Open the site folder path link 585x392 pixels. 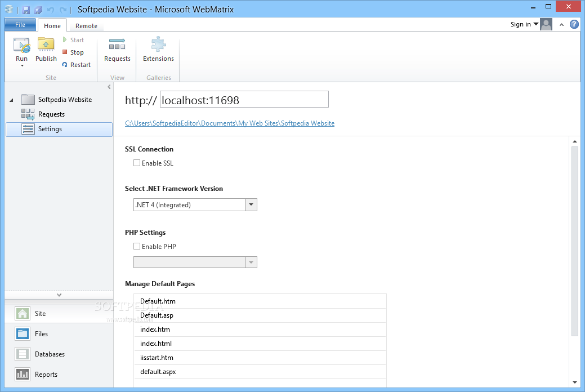coord(230,123)
